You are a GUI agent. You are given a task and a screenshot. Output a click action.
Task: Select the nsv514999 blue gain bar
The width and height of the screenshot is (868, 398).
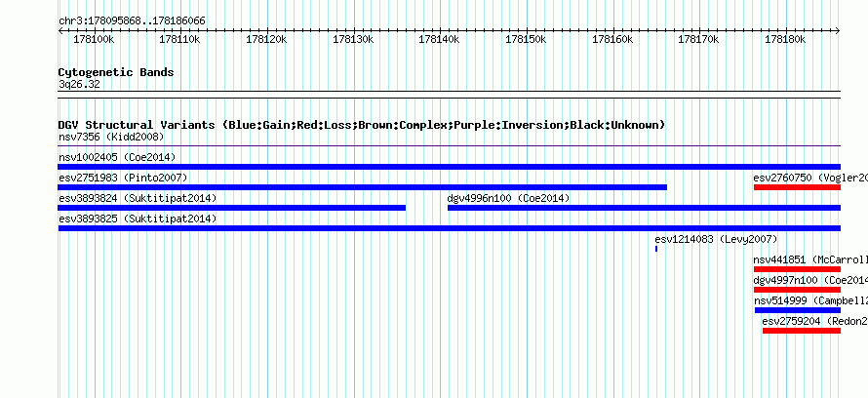[797, 310]
